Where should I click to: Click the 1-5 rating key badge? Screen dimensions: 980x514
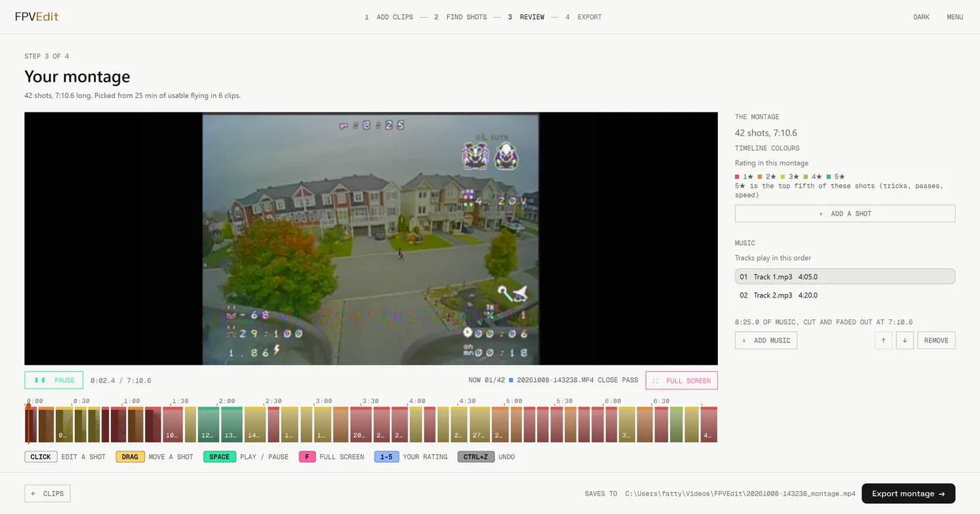tap(387, 457)
